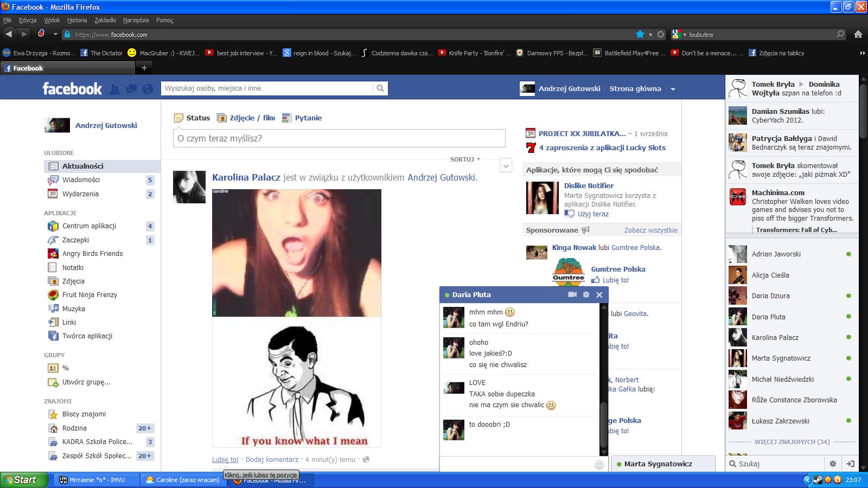Close the Daria Pluta chat window
The width and height of the screenshot is (868, 488).
[x=599, y=294]
